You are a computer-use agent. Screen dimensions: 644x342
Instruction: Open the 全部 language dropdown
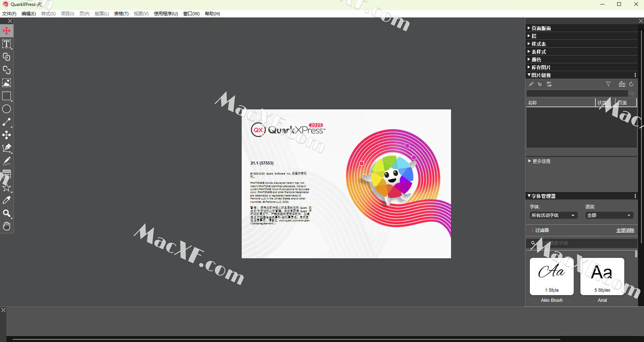[609, 215]
